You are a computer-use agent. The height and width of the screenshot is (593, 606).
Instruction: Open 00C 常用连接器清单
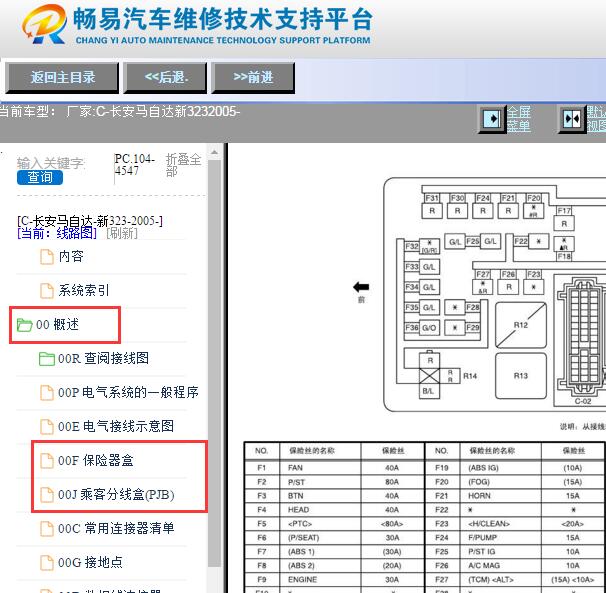tap(116, 528)
